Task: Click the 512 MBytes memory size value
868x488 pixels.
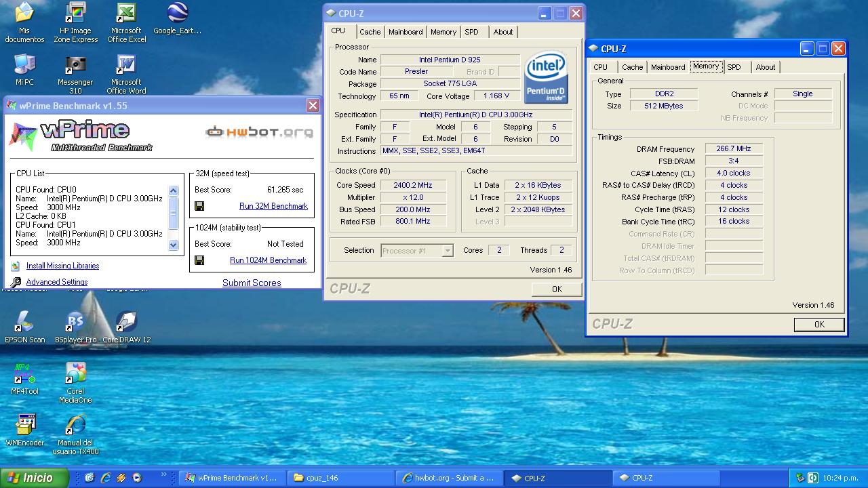Action: point(664,106)
